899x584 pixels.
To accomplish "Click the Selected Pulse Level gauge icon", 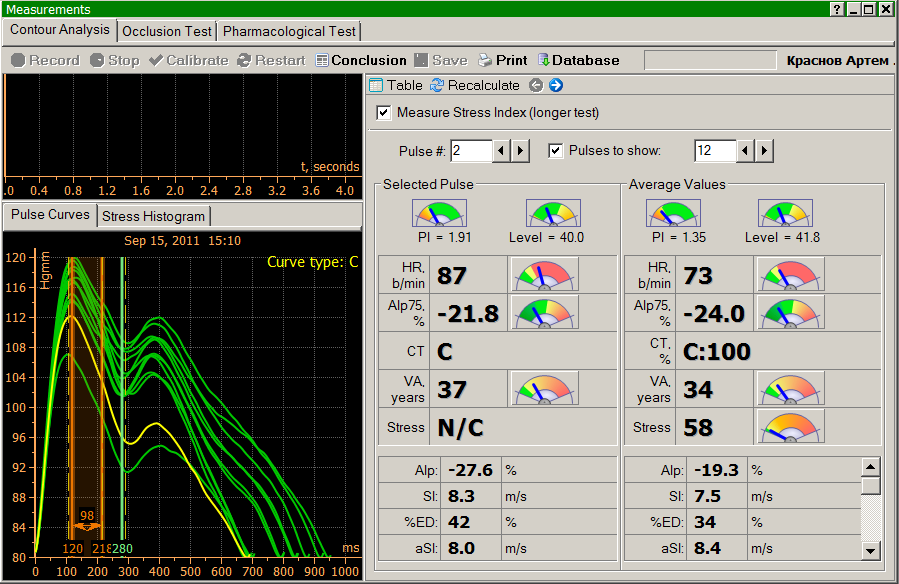I will [553, 213].
